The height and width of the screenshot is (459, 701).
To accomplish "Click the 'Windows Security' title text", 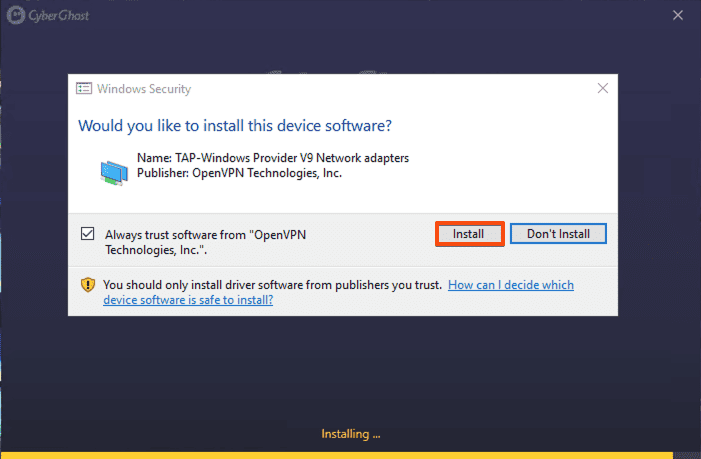I will click(x=144, y=88).
